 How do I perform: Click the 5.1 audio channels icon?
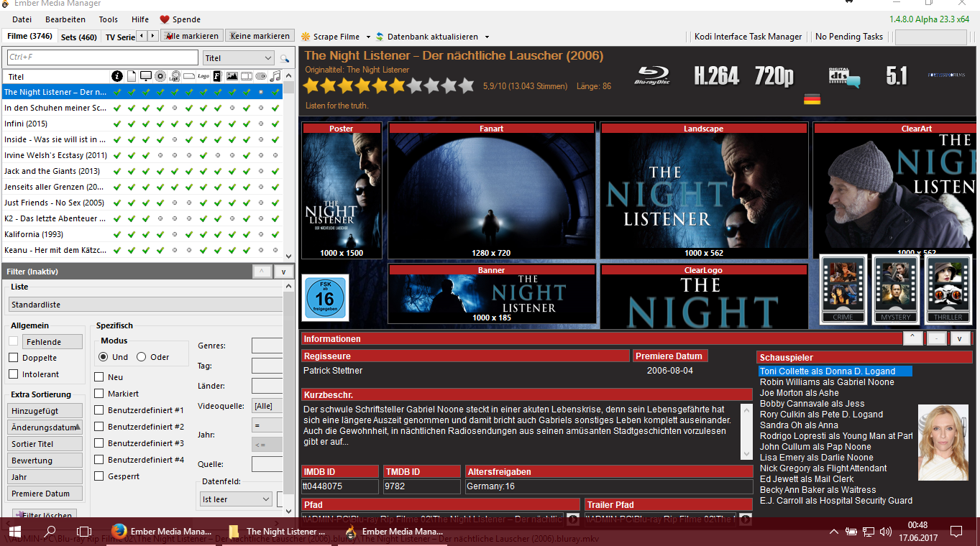tap(896, 75)
